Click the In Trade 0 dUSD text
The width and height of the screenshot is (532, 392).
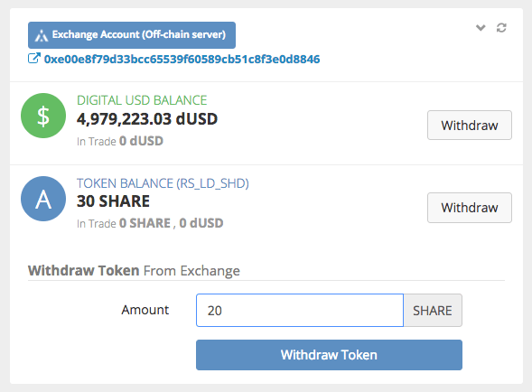click(x=120, y=141)
